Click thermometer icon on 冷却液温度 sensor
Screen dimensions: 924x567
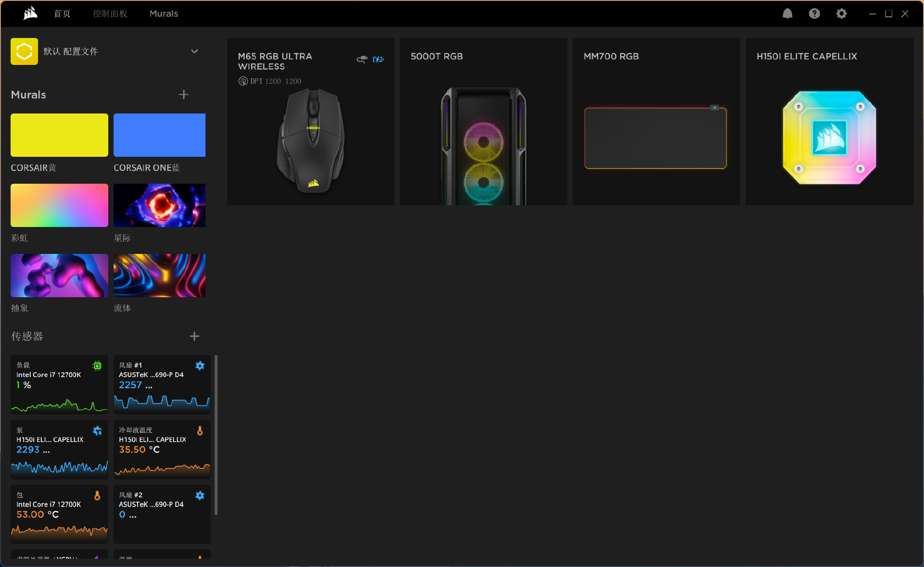point(200,431)
